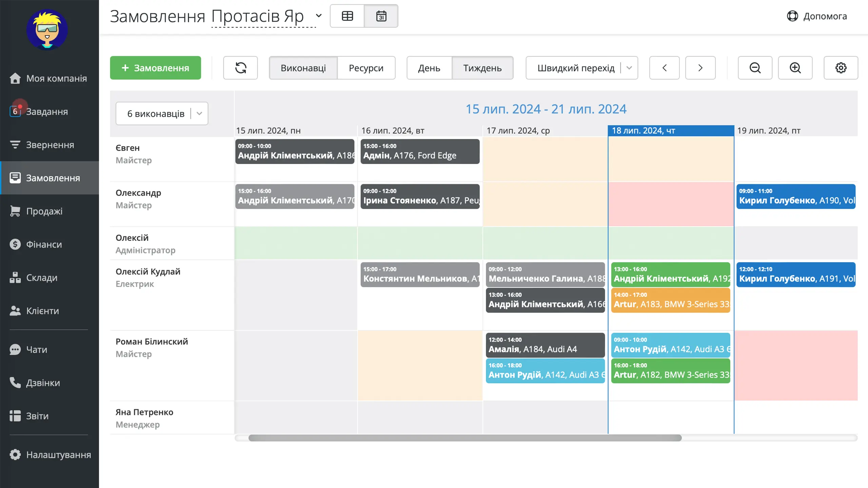Screen dimensions: 868x488
Task: Open Склади warehouse icon
Action: coord(15,278)
